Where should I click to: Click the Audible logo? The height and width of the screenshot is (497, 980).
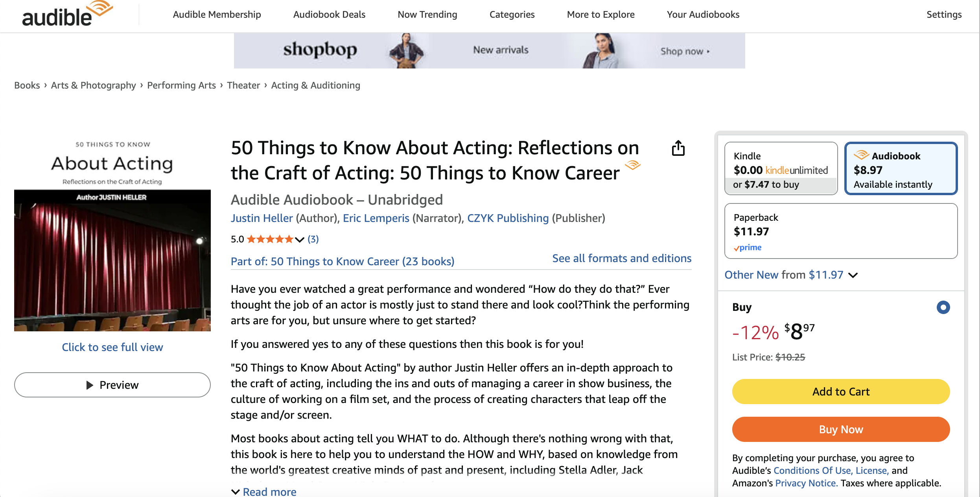coord(66,13)
